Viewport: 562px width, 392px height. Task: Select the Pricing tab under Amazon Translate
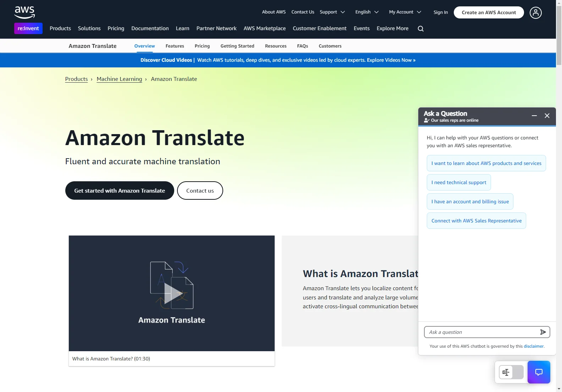pyautogui.click(x=202, y=46)
